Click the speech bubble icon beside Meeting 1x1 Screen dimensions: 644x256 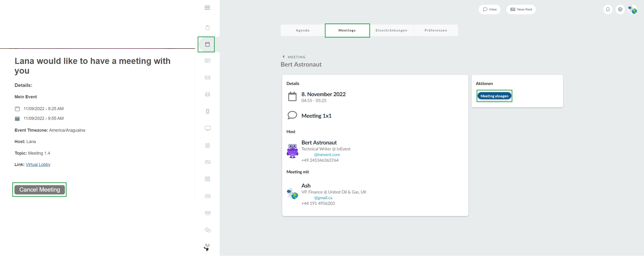pyautogui.click(x=292, y=115)
